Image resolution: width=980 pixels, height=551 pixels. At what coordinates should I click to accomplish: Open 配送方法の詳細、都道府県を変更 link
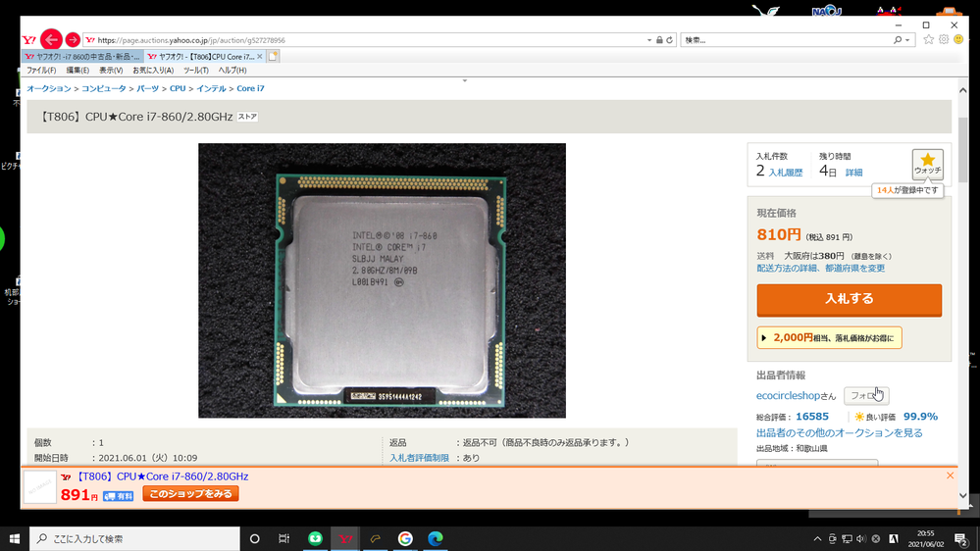[x=821, y=268]
